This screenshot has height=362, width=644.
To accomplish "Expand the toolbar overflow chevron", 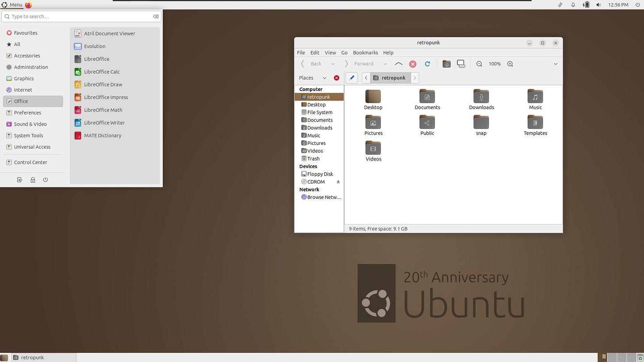I will tap(556, 64).
